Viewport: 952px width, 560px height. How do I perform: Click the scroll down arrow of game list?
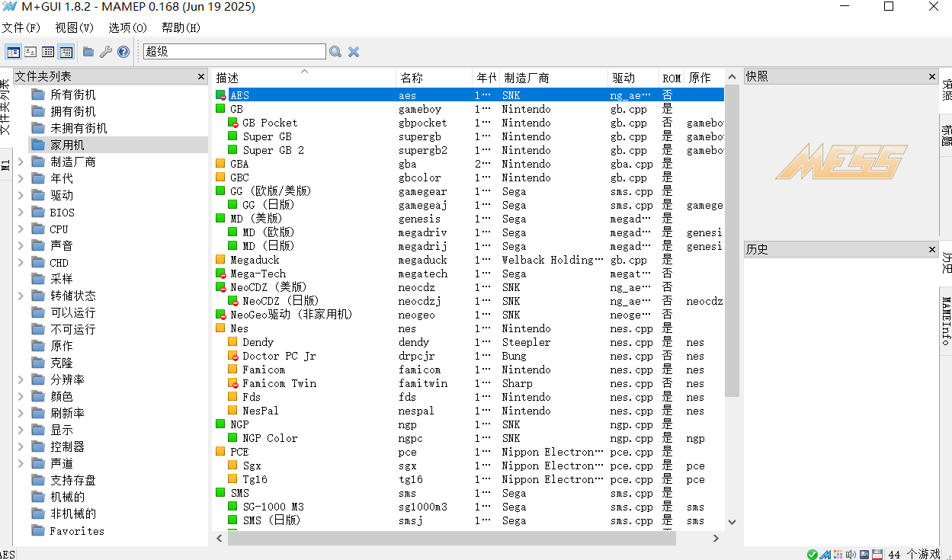pyautogui.click(x=732, y=522)
